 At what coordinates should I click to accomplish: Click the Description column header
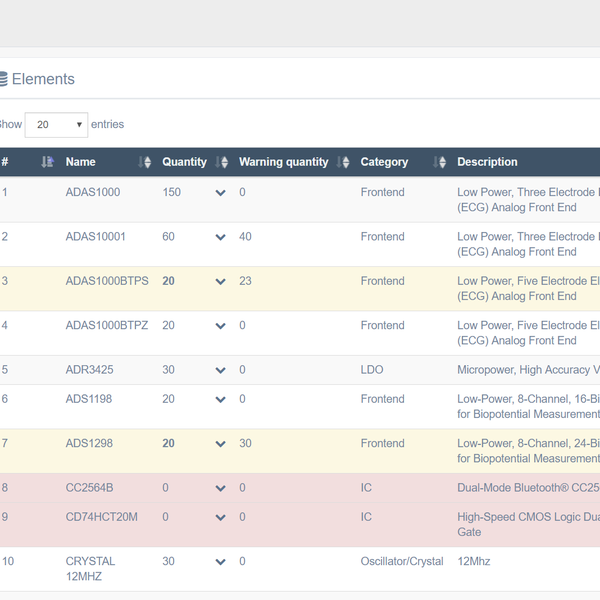click(487, 162)
